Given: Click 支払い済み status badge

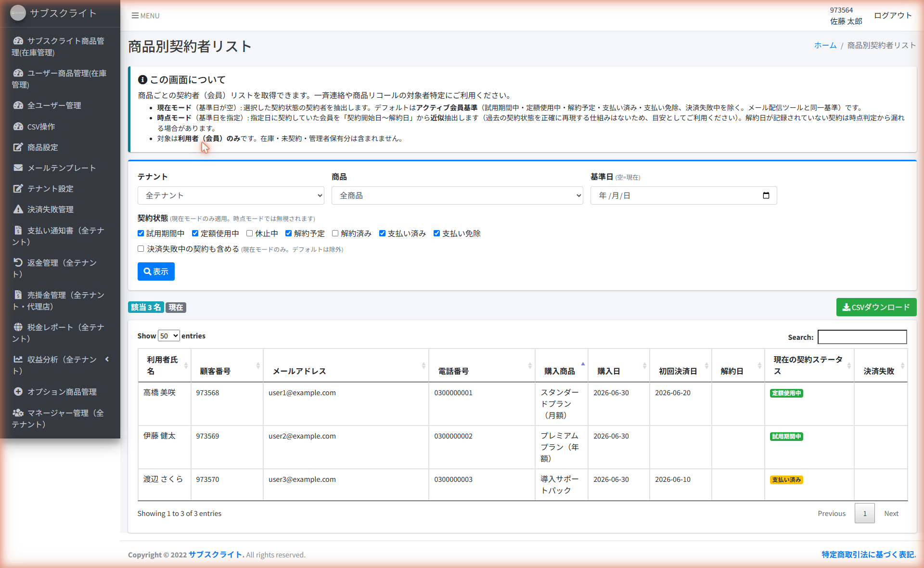Looking at the screenshot, I should [786, 480].
